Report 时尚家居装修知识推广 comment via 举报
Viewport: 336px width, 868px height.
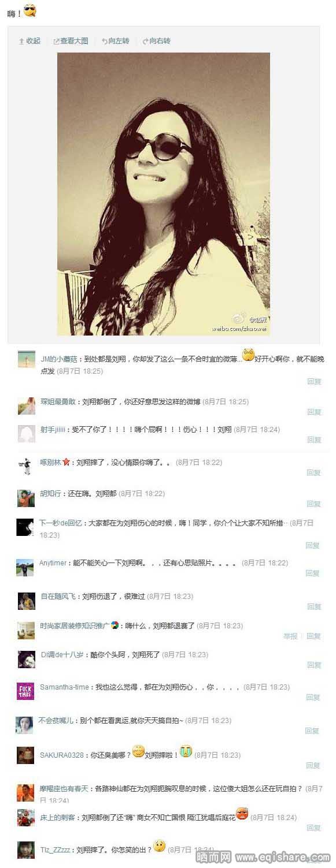click(x=290, y=636)
